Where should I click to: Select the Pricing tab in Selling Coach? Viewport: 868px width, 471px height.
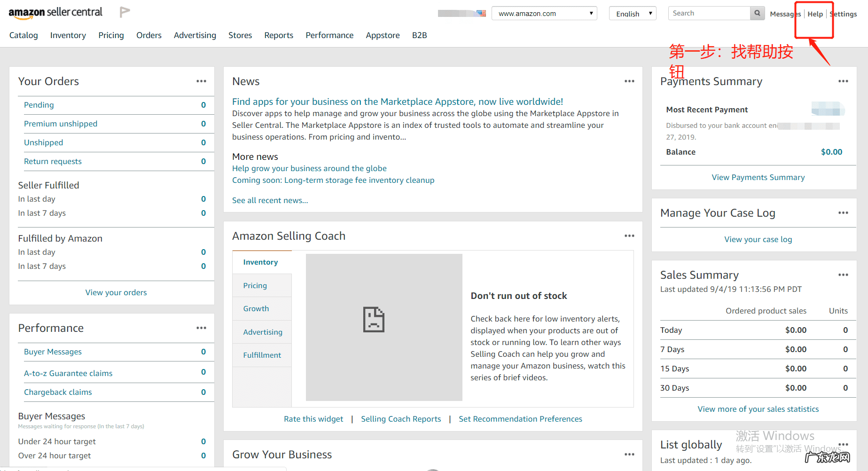(x=255, y=285)
